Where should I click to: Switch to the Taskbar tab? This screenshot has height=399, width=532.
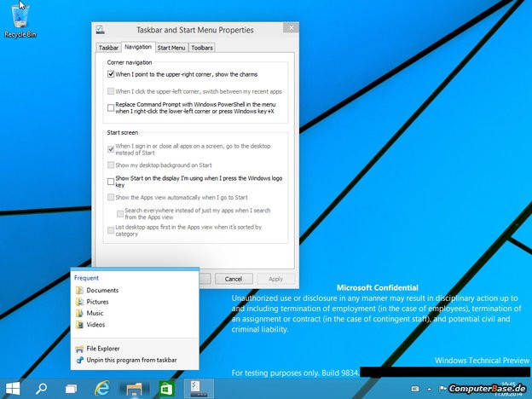108,48
